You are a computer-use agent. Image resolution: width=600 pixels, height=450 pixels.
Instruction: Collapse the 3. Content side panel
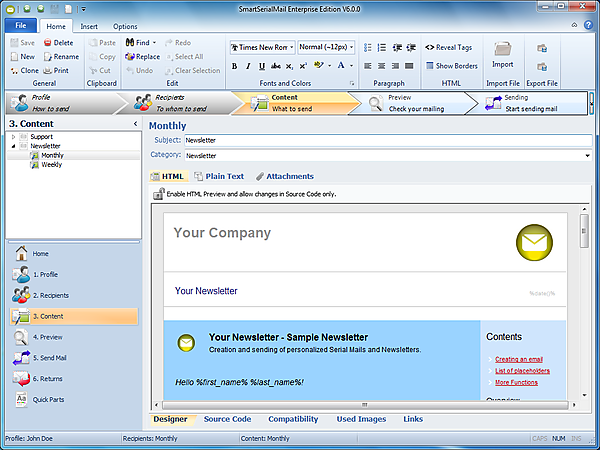[x=135, y=124]
